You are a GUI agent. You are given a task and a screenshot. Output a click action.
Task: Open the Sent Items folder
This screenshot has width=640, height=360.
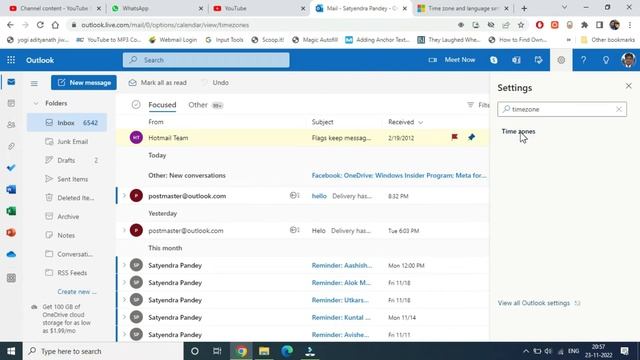click(67, 179)
